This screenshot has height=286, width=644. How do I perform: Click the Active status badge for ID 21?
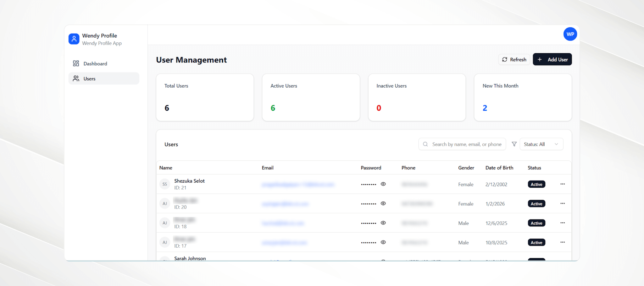(536, 185)
